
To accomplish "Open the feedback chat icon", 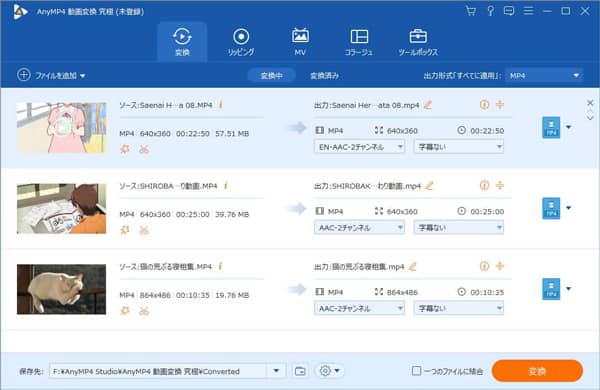I will click(x=509, y=11).
